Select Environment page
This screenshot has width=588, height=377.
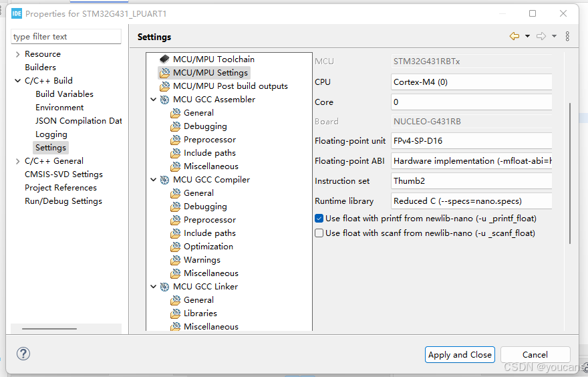[59, 108]
